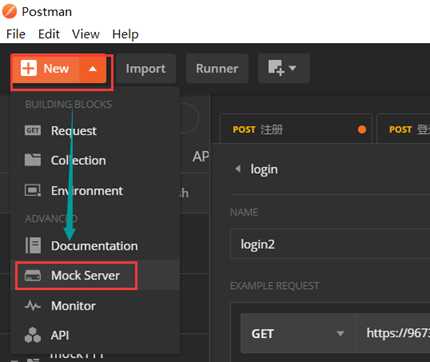
Task: Click the Runner button
Action: 217,69
